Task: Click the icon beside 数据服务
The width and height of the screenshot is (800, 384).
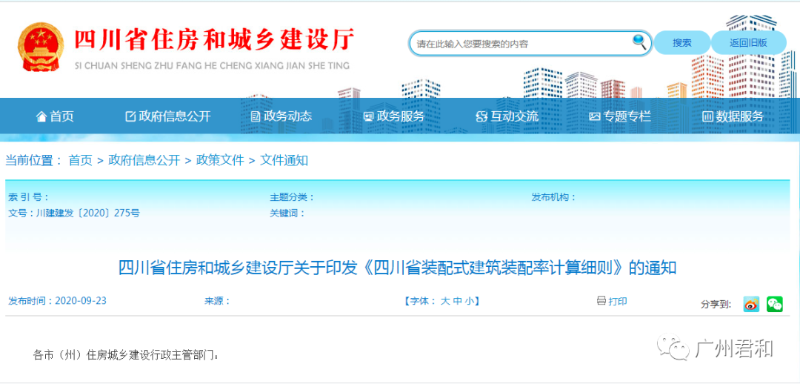Action: [x=707, y=117]
